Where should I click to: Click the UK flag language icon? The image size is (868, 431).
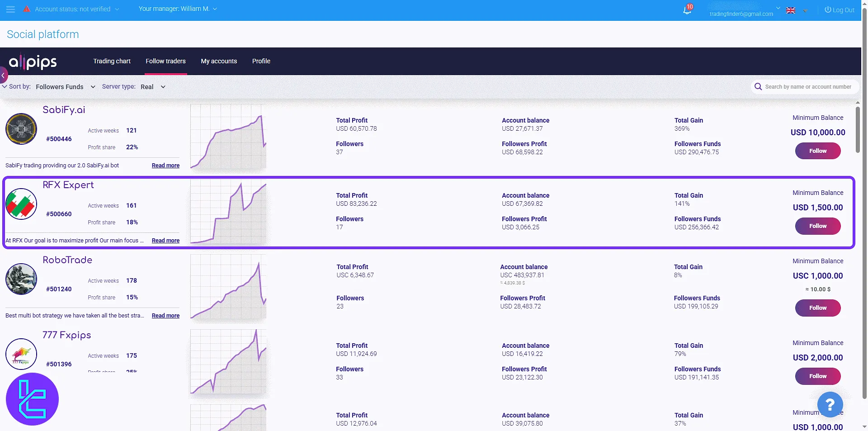pyautogui.click(x=791, y=10)
